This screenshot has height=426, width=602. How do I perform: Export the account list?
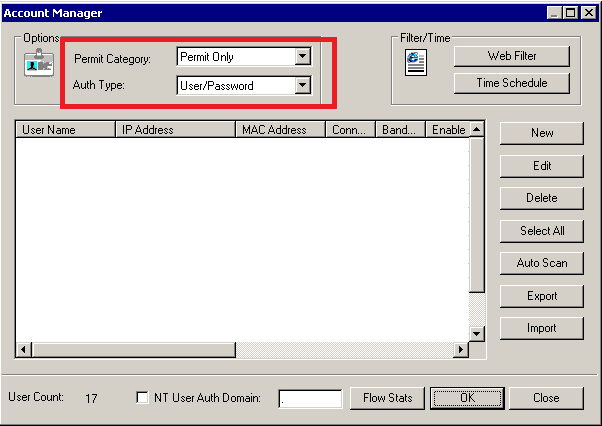[x=542, y=296]
